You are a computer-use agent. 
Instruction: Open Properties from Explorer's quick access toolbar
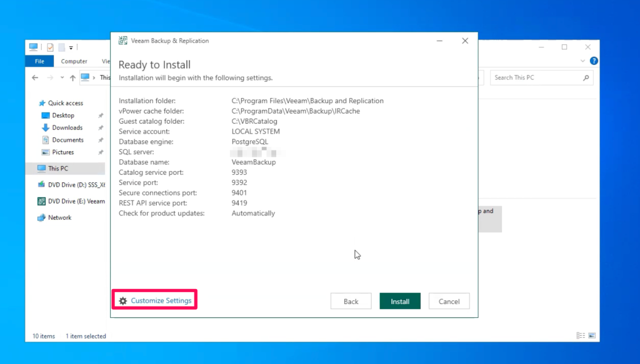coord(50,47)
